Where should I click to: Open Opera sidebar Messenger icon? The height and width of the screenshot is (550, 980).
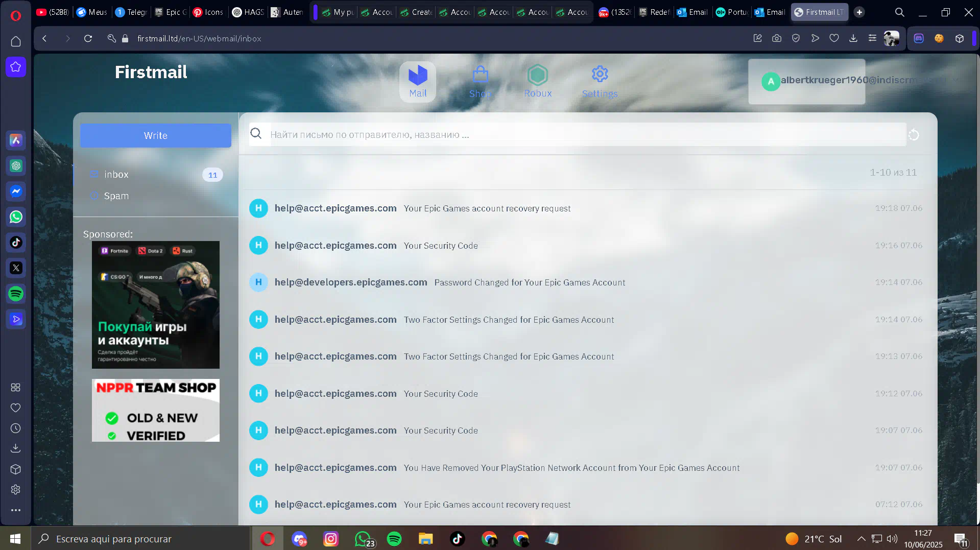[x=16, y=192]
